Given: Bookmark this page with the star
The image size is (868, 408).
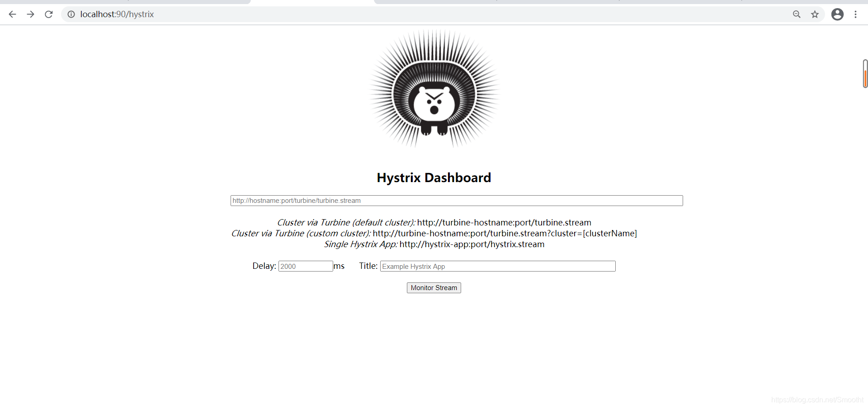Looking at the screenshot, I should tap(815, 14).
